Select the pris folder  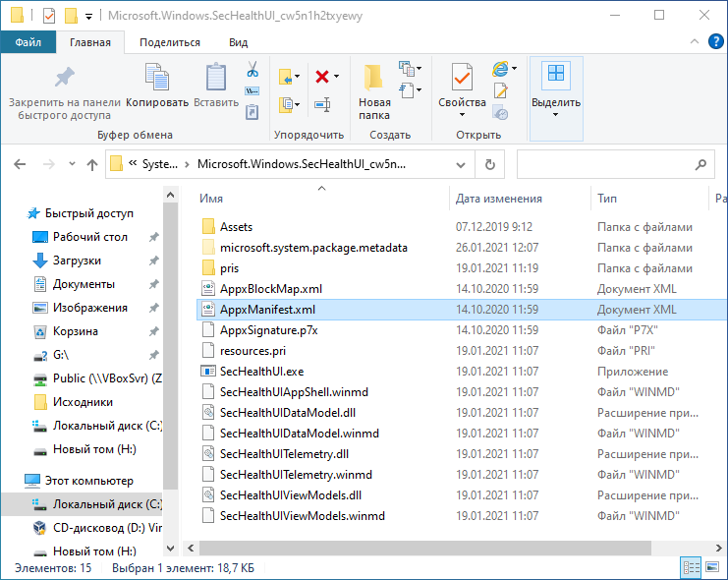pyautogui.click(x=229, y=268)
